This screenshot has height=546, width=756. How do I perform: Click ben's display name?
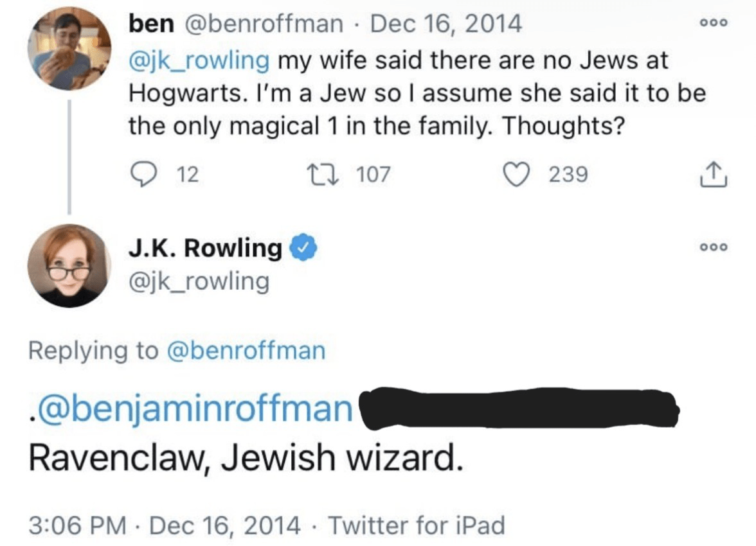point(152,24)
